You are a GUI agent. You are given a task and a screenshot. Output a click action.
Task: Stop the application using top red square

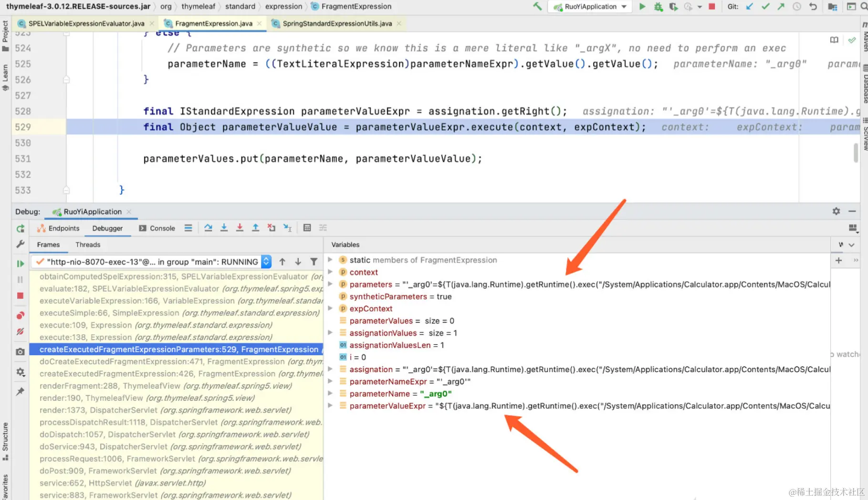(x=711, y=7)
